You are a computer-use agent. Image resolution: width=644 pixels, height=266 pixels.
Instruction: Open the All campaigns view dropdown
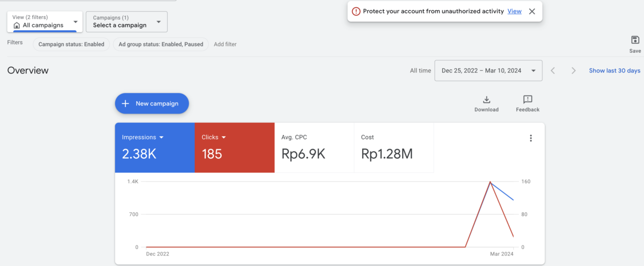[45, 22]
